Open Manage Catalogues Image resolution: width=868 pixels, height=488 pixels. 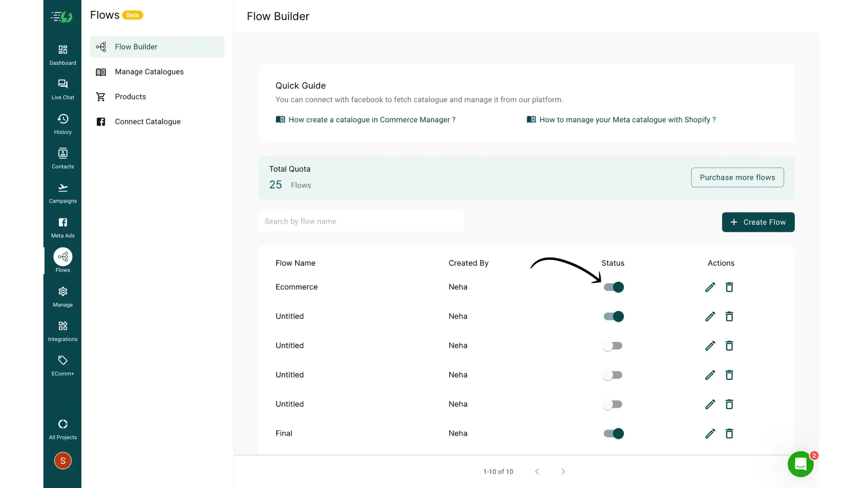[149, 72]
